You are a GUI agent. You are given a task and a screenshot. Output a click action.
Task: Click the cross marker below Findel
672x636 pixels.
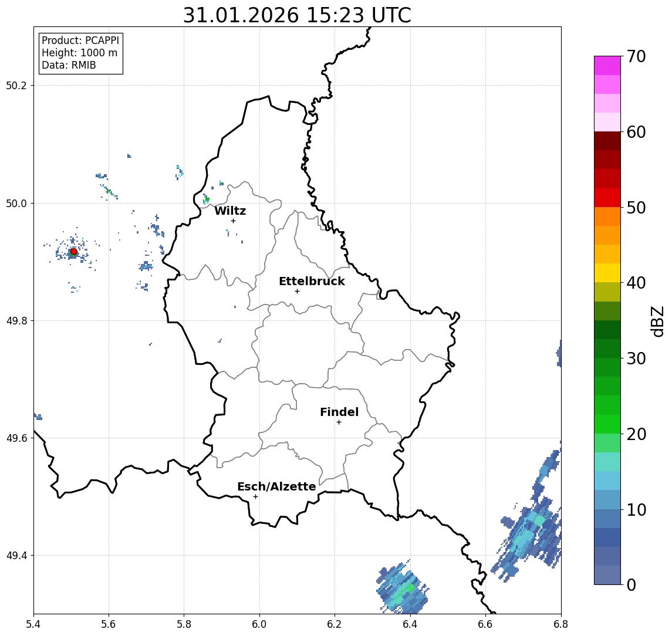tap(339, 422)
